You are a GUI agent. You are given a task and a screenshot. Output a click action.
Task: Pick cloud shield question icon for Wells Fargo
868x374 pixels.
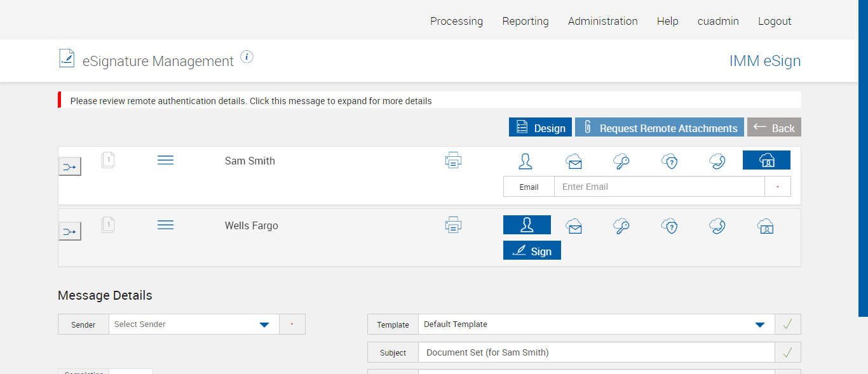click(x=669, y=225)
